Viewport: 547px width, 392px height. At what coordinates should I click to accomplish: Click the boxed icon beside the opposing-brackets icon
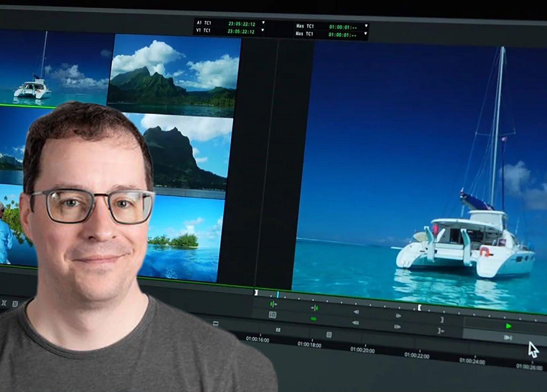tap(15, 304)
